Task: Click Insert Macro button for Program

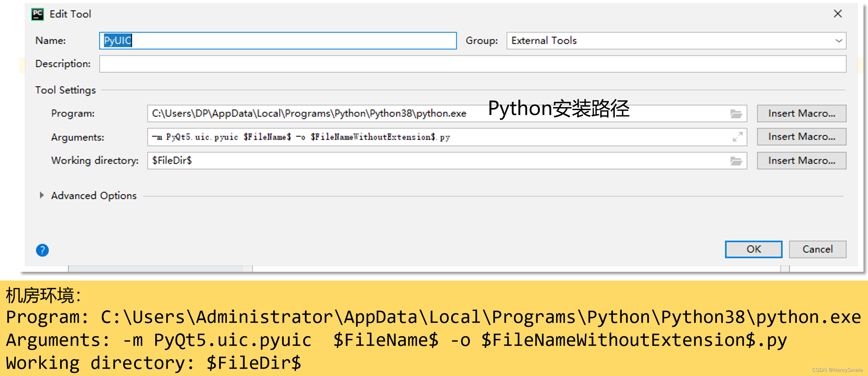Action: (x=801, y=114)
